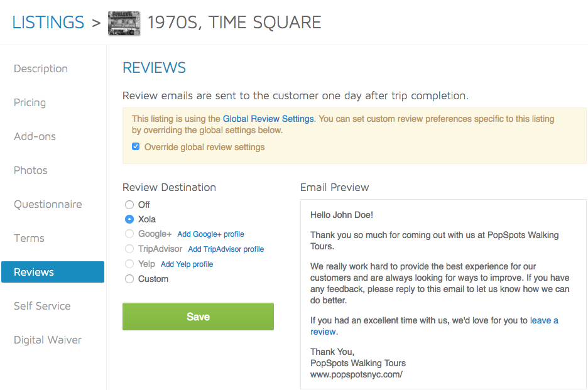Click Add Google+ profile link
Screen dimensions: 588x390
(210, 234)
